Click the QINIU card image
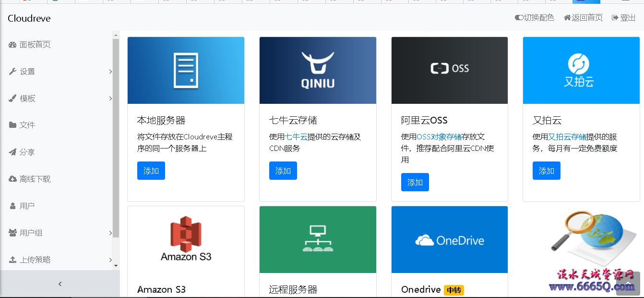 point(318,70)
